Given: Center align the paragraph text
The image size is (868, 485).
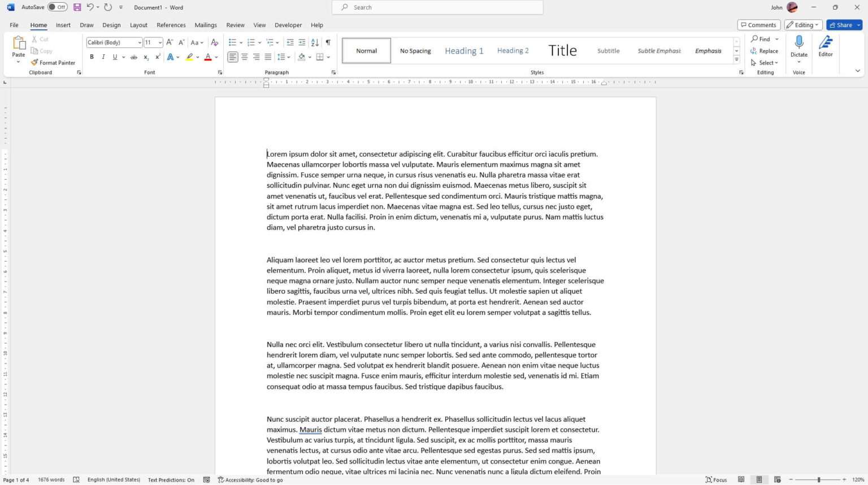Looking at the screenshot, I should (244, 57).
